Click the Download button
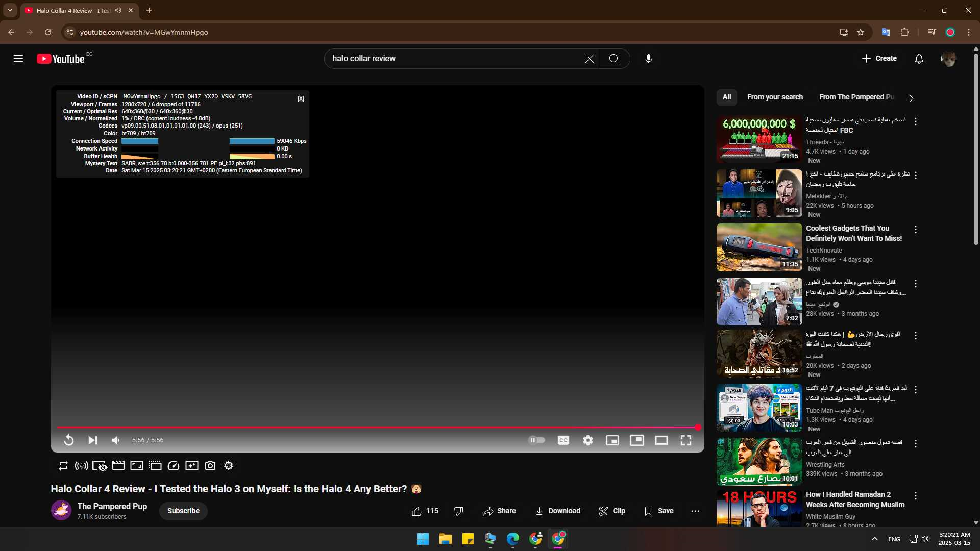Viewport: 980px width, 551px height. coord(558,511)
